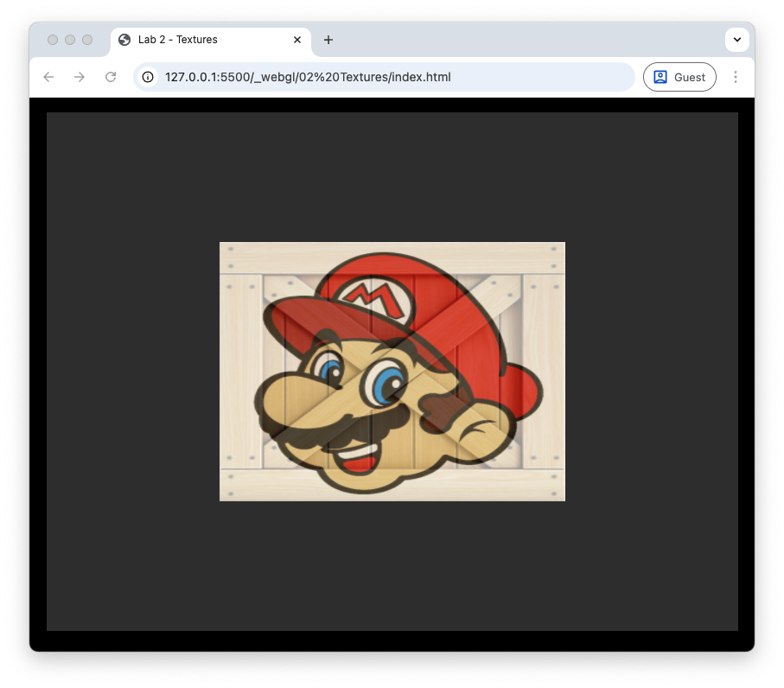
Task: Click the browser back arrow
Action: coord(48,77)
